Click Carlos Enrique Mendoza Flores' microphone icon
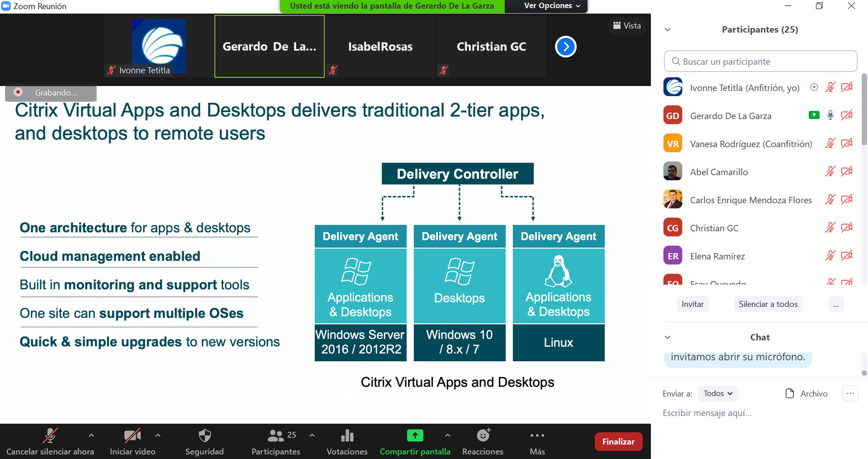 coord(830,200)
